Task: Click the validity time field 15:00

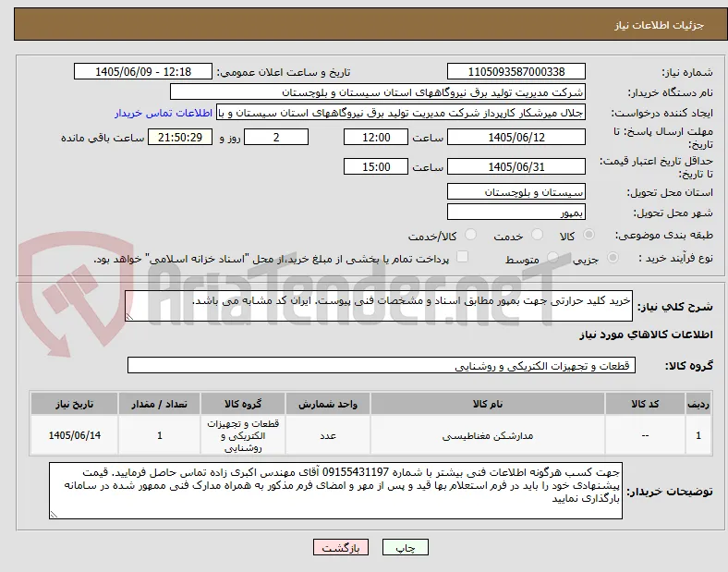Action: [x=376, y=166]
